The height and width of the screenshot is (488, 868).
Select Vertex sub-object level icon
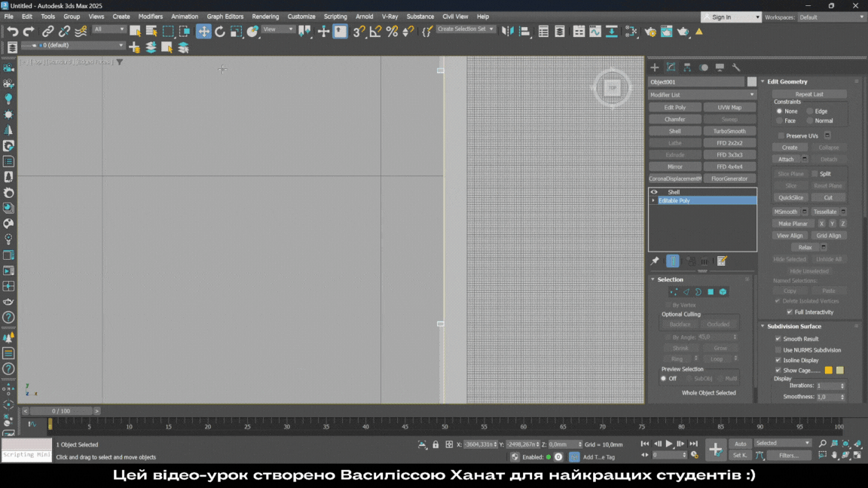pos(674,291)
